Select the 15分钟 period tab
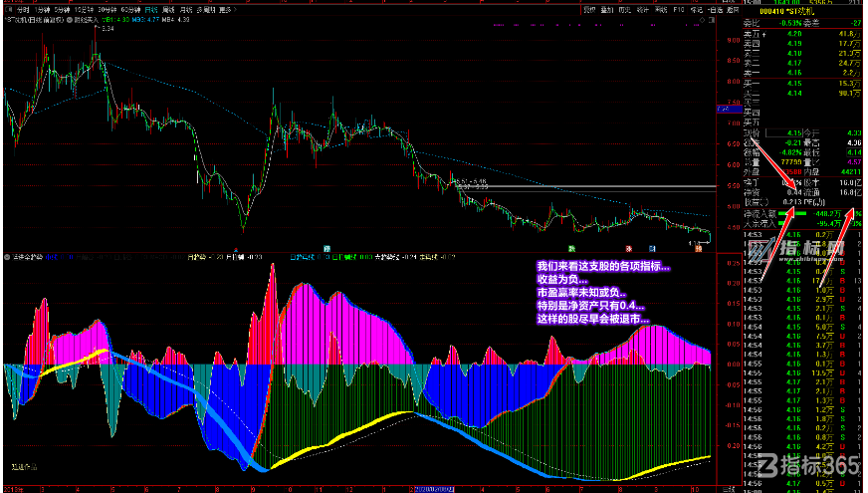868x493 pixels. [x=85, y=10]
